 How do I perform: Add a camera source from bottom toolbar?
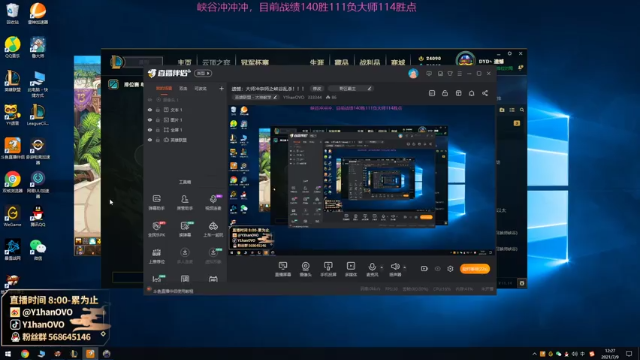pyautogui.click(x=305, y=269)
